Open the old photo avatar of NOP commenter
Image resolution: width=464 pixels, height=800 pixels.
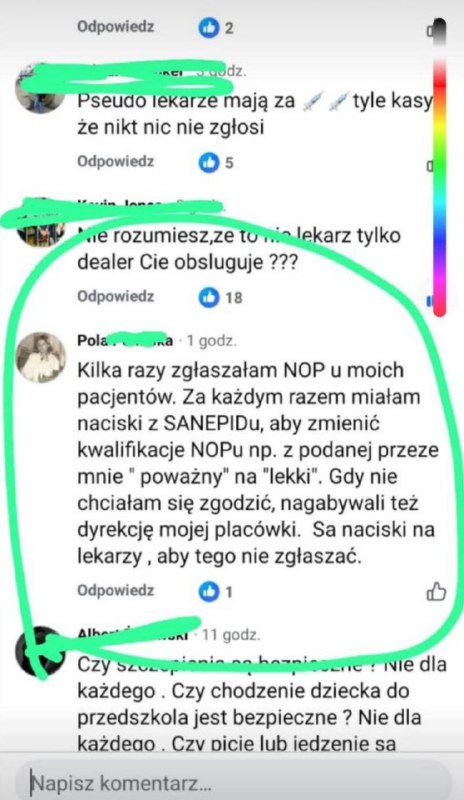(x=41, y=358)
